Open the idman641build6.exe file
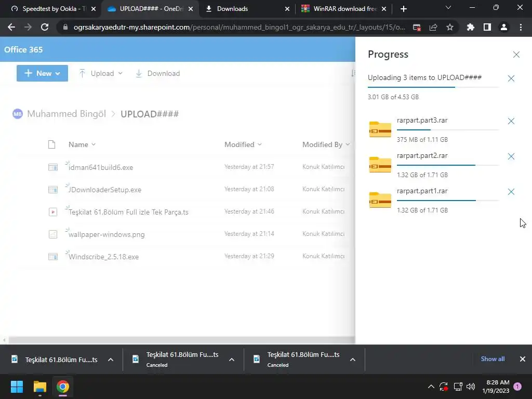Image resolution: width=532 pixels, height=399 pixels. (101, 167)
